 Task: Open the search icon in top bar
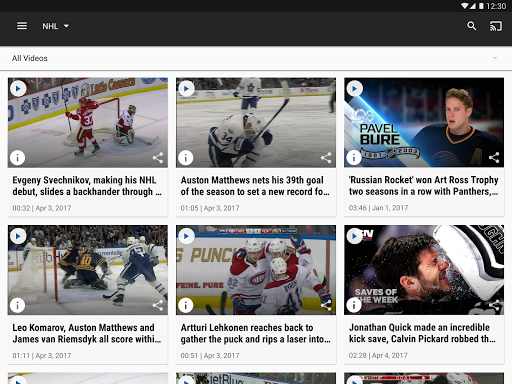471,26
